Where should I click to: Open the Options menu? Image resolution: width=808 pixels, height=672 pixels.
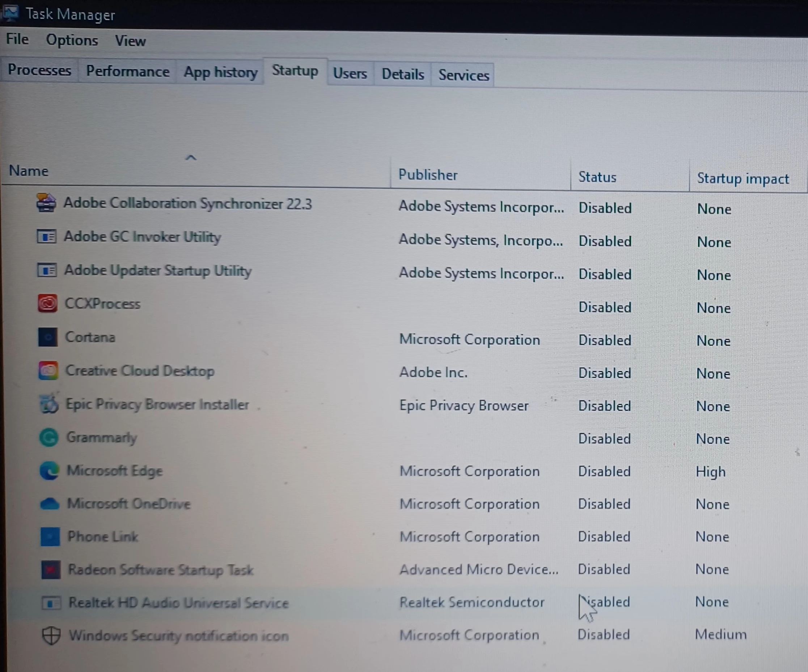72,40
